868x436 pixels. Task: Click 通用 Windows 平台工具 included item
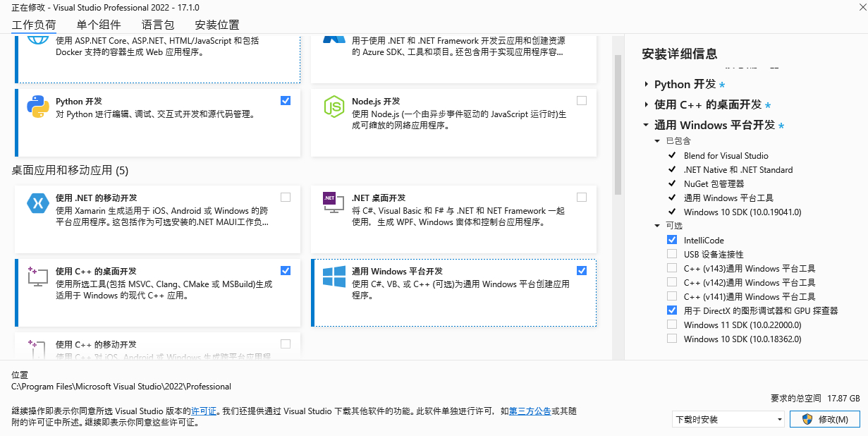[x=728, y=198]
